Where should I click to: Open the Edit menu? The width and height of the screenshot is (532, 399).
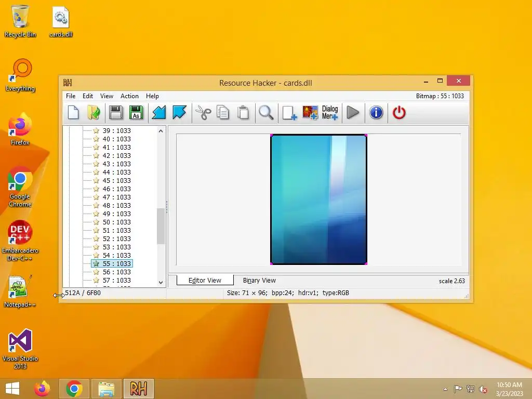pos(87,96)
